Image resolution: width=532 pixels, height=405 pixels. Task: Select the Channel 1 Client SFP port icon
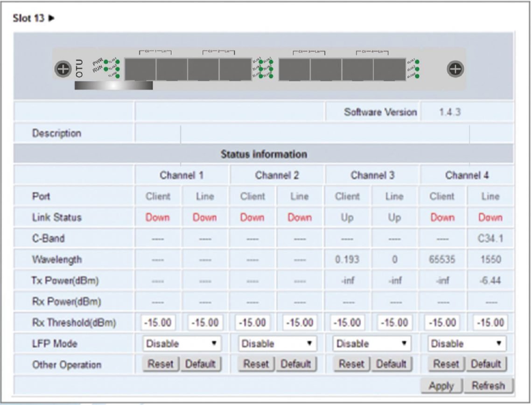(140, 68)
